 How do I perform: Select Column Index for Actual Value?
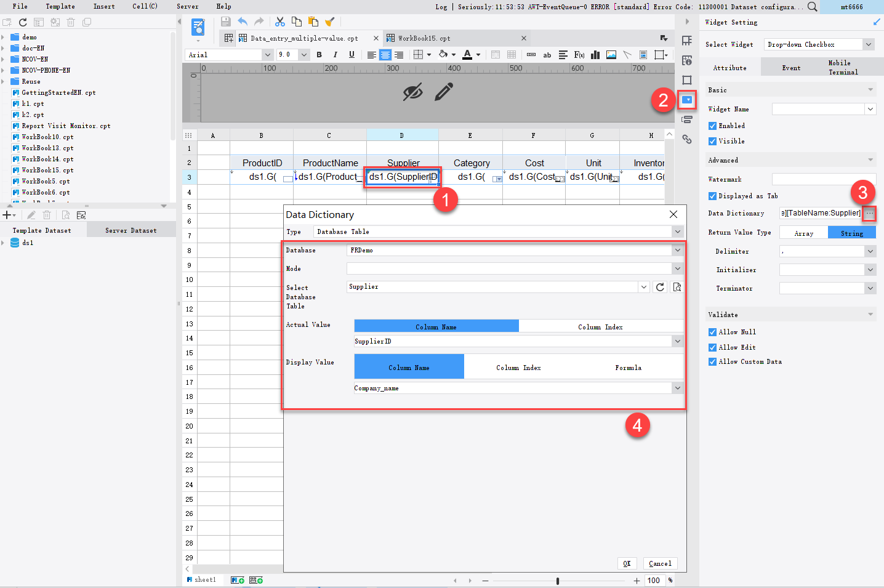(600, 327)
